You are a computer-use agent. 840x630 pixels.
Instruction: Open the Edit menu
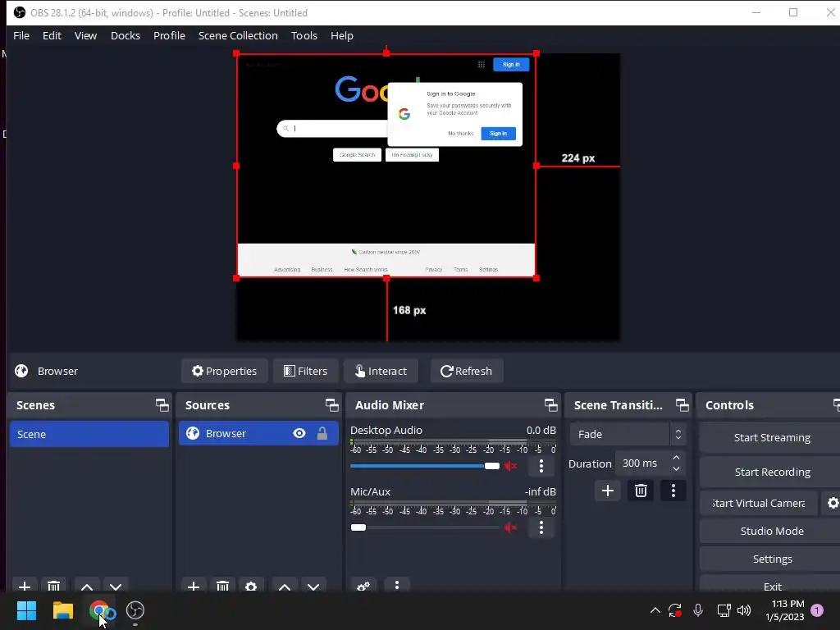point(52,35)
